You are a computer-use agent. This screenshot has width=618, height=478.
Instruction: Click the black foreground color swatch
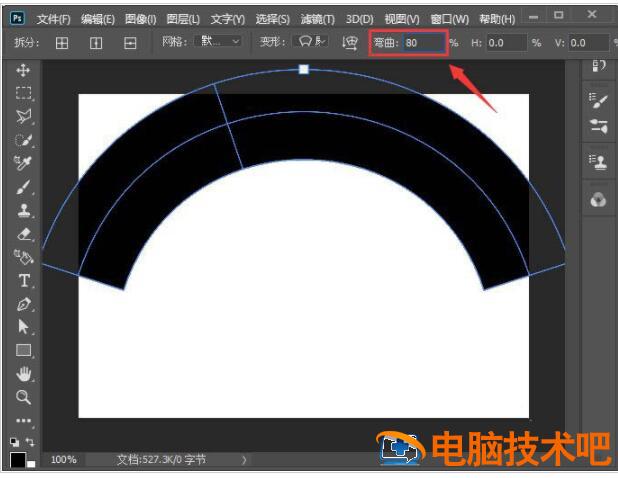click(x=17, y=459)
